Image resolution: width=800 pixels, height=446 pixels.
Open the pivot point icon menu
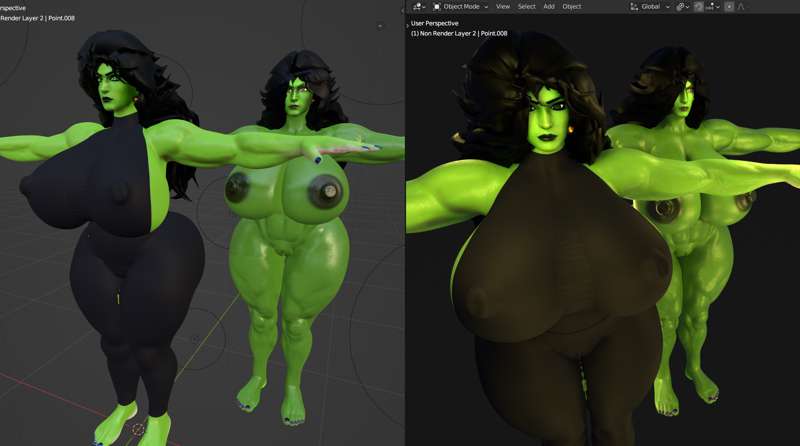(681, 7)
